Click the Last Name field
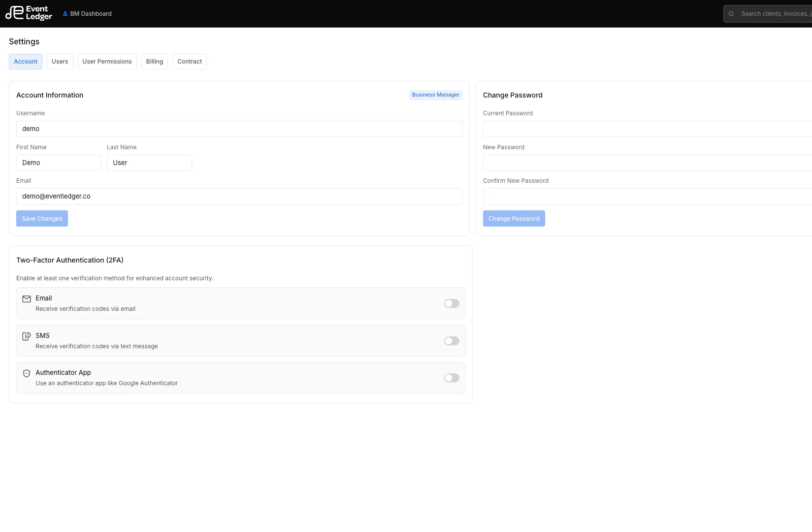The height and width of the screenshot is (532, 812). (x=149, y=163)
